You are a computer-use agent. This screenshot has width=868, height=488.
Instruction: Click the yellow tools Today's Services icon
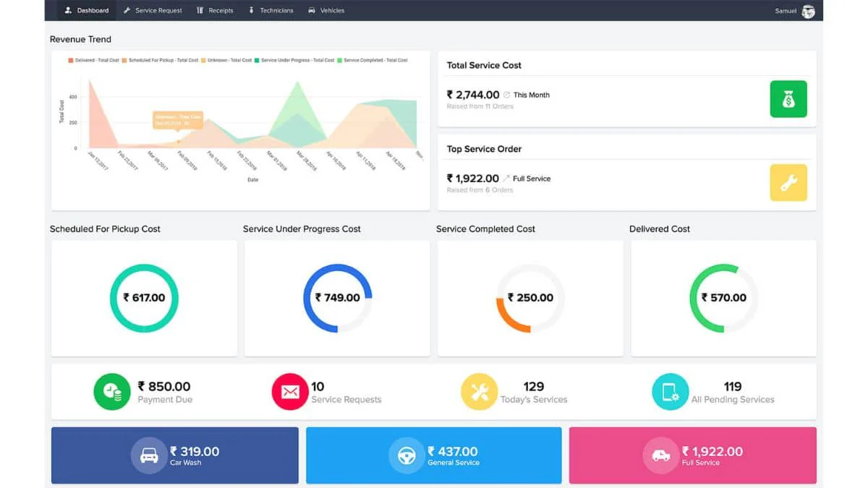coord(480,392)
